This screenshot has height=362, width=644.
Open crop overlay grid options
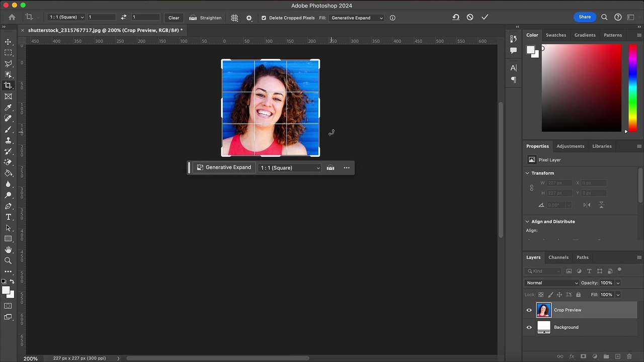point(234,18)
